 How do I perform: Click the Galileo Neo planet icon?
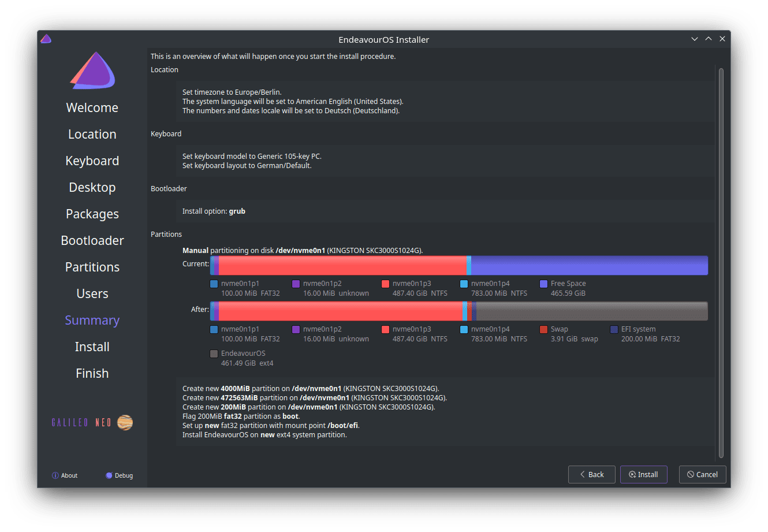pyautogui.click(x=125, y=423)
